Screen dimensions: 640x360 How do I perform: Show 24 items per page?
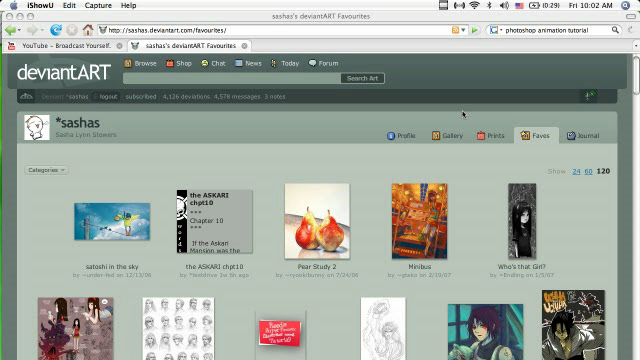[x=576, y=171]
